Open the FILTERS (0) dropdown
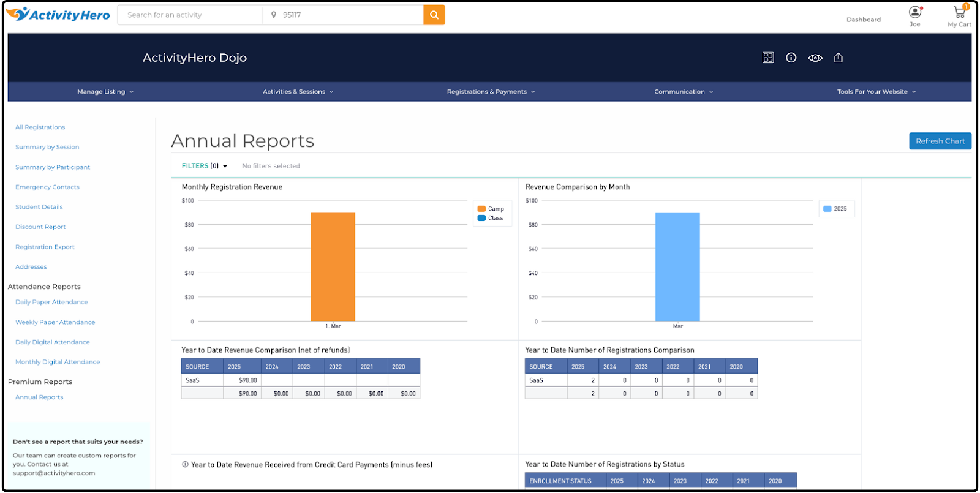The image size is (980, 493). [x=205, y=166]
